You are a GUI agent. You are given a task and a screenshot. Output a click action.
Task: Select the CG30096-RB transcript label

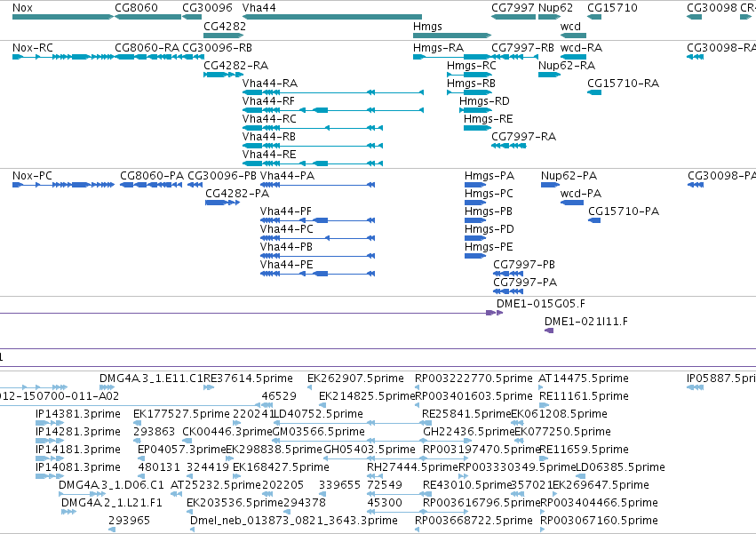pyautogui.click(x=218, y=48)
